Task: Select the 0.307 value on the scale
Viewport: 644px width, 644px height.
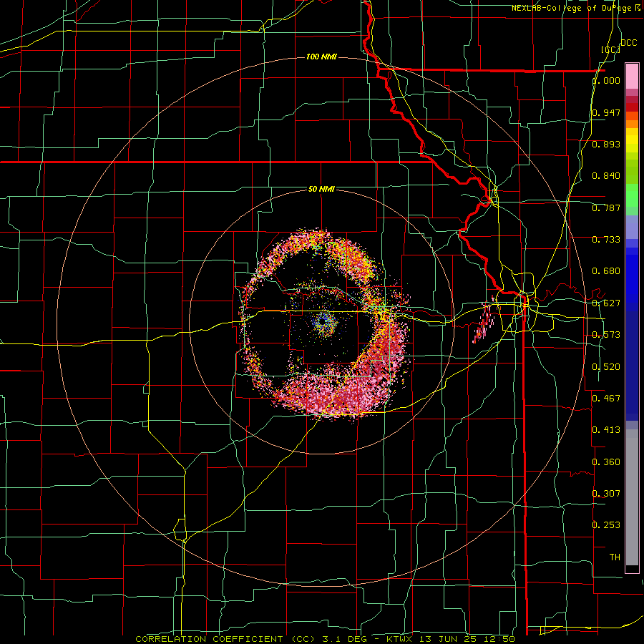Action: click(606, 493)
